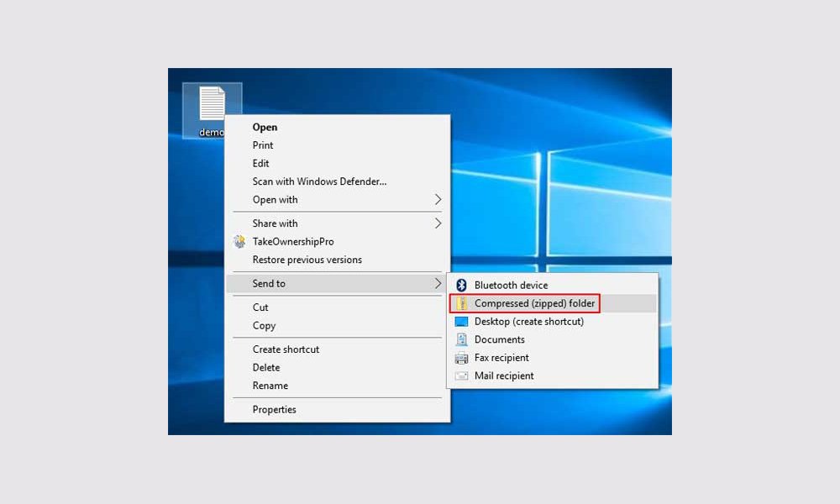Screen dimensions: 840x504
Task: Choose Compressed (zipped) folder
Action: (x=553, y=304)
